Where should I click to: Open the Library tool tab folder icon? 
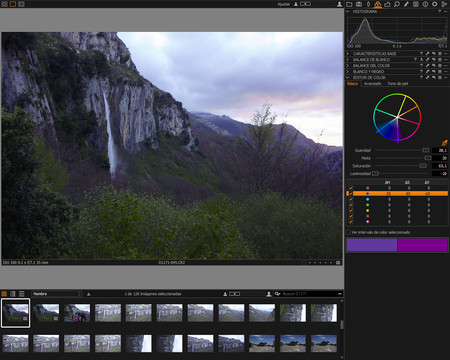[x=349, y=4]
